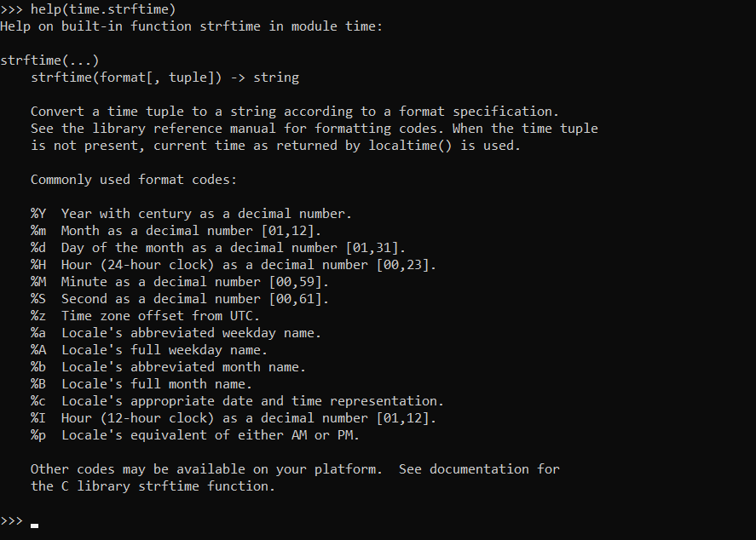This screenshot has height=540, width=756.
Task: Click the %H format code
Action: coord(38,265)
